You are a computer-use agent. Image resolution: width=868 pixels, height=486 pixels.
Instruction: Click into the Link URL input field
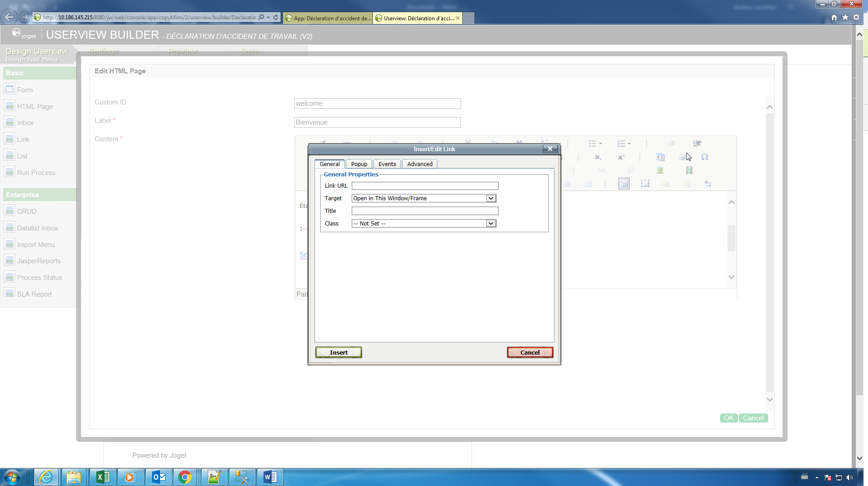[425, 186]
